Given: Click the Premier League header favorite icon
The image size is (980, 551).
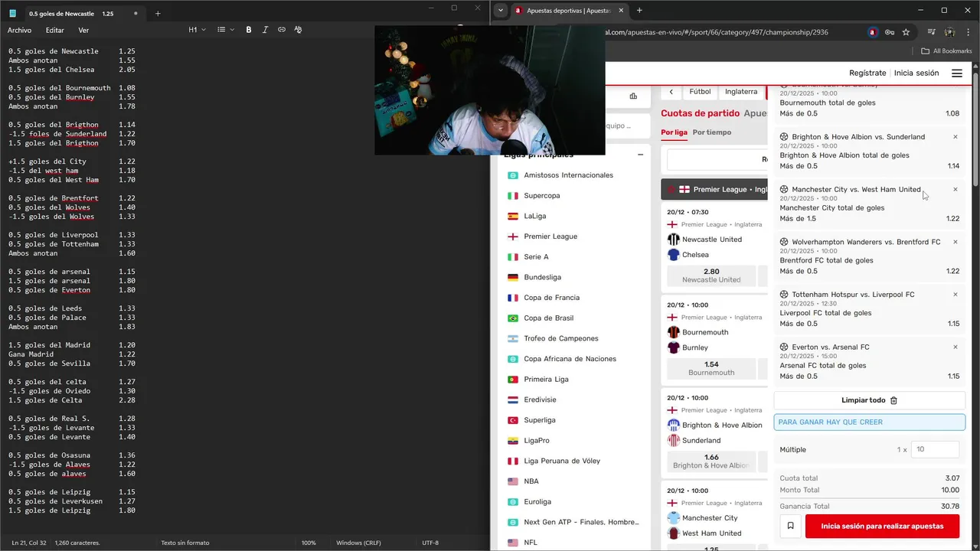Looking at the screenshot, I should click(x=671, y=189).
